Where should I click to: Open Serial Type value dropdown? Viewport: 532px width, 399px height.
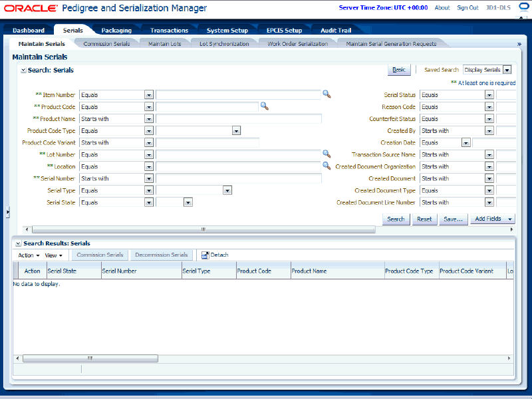[x=227, y=190]
